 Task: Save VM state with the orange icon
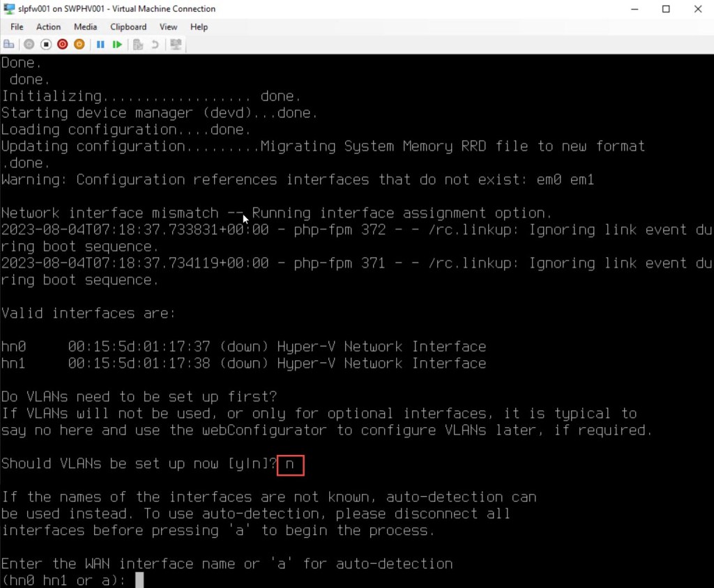[x=79, y=45]
